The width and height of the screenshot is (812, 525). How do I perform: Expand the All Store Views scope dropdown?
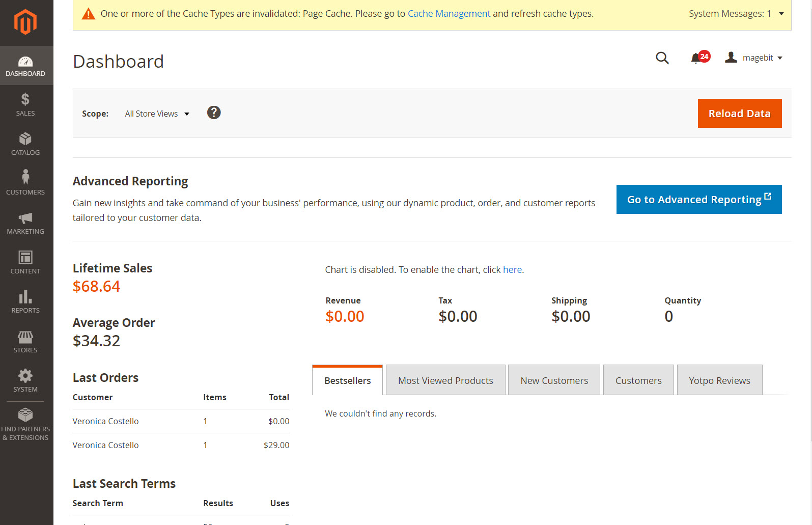pyautogui.click(x=157, y=114)
